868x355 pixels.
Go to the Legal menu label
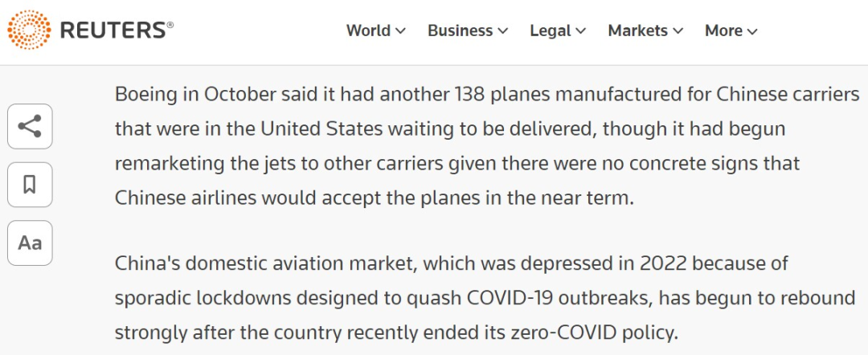551,31
